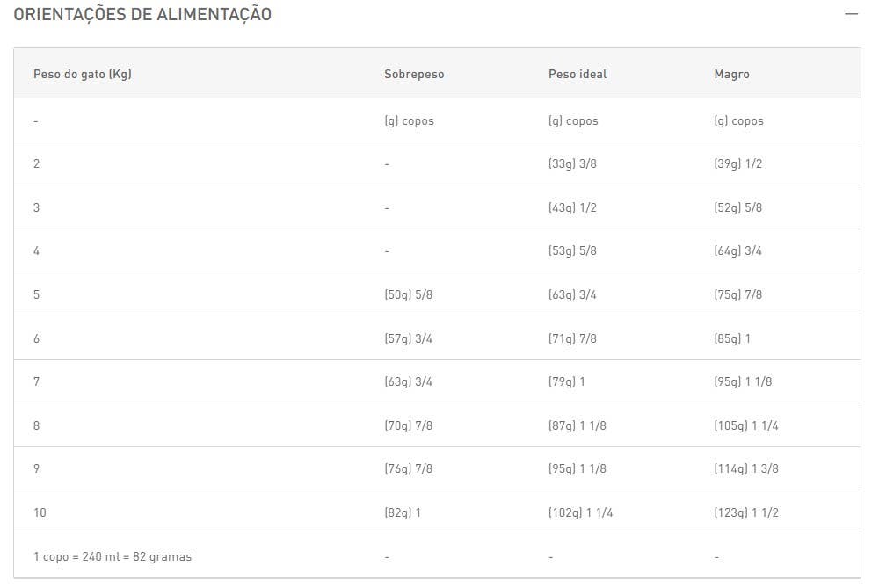Click the (123g) 1 1/2 Magro cell
Image resolution: width=879 pixels, height=588 pixels.
tap(746, 512)
